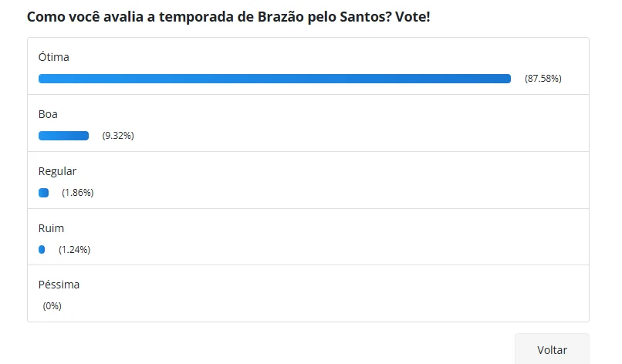Click the 1.24% percentage value
This screenshot has width=622, height=364.
[x=75, y=249]
